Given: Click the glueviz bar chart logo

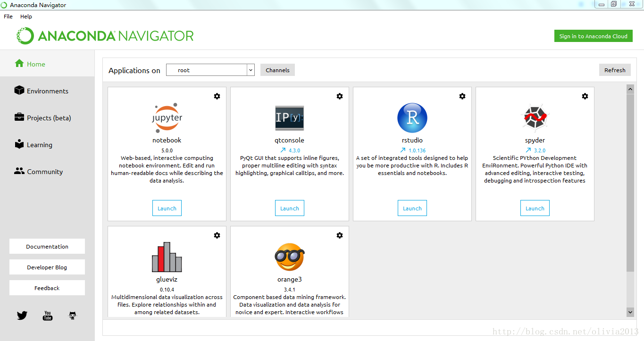Looking at the screenshot, I should (167, 257).
